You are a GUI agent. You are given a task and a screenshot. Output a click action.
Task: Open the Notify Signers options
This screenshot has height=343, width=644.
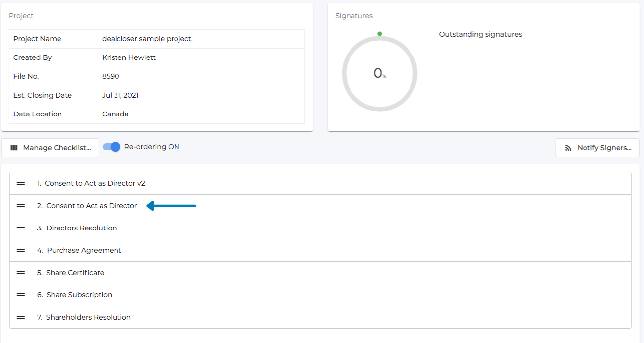pyautogui.click(x=597, y=147)
